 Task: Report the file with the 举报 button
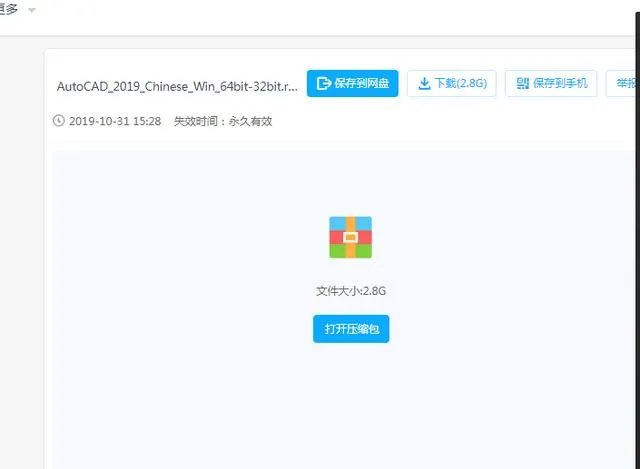coord(626,83)
